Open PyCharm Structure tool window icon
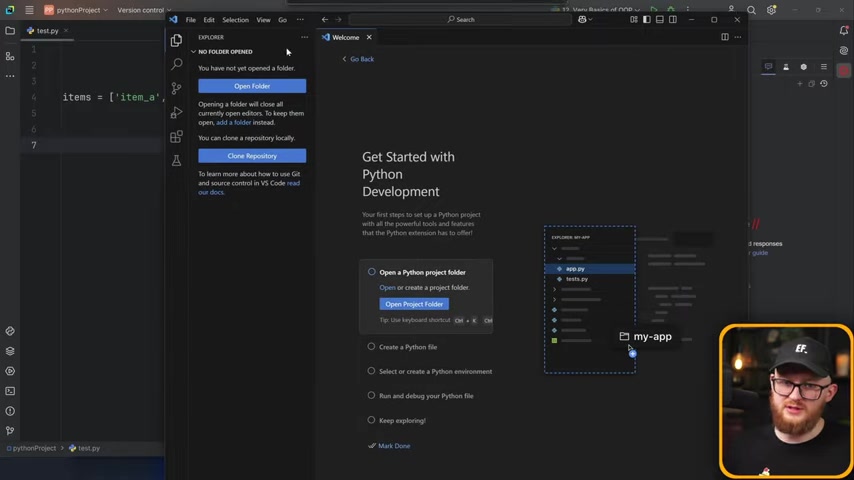854x480 pixels. point(10,56)
